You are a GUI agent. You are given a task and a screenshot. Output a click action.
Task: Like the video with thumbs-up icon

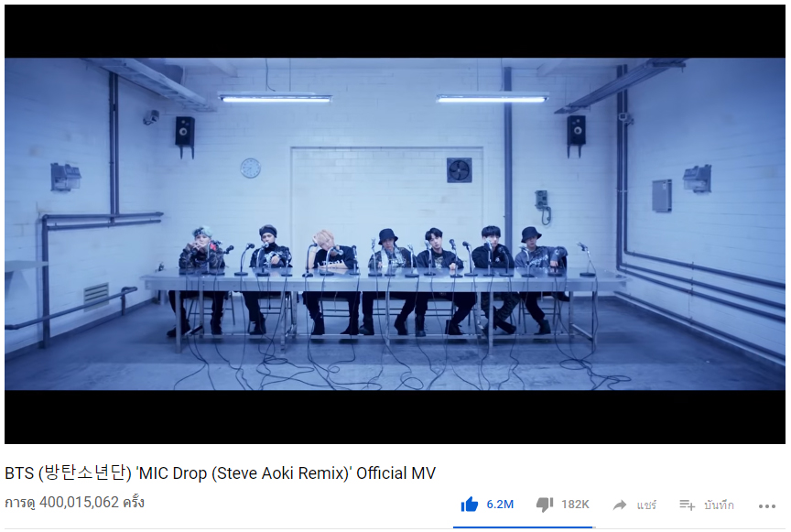[469, 505]
